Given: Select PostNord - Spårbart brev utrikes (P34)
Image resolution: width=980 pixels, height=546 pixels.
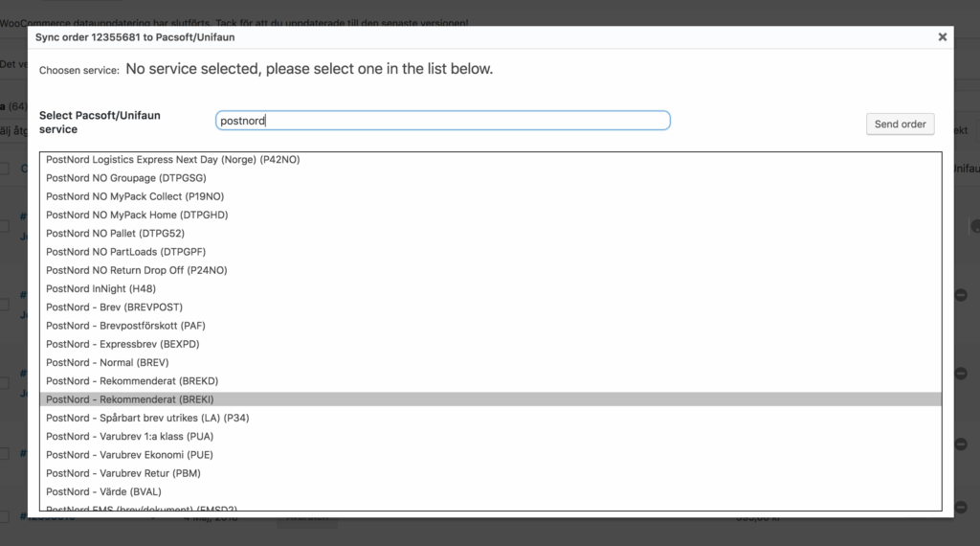Looking at the screenshot, I should (147, 418).
